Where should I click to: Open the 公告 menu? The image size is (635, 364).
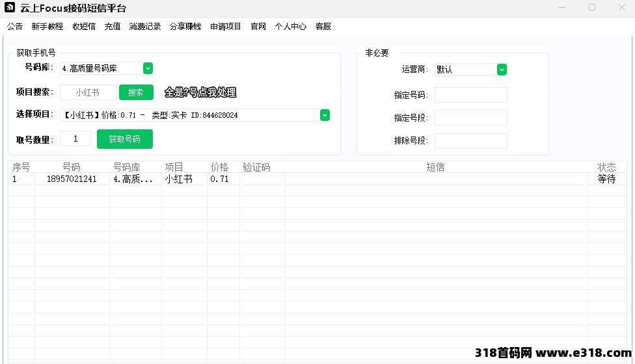pos(15,26)
